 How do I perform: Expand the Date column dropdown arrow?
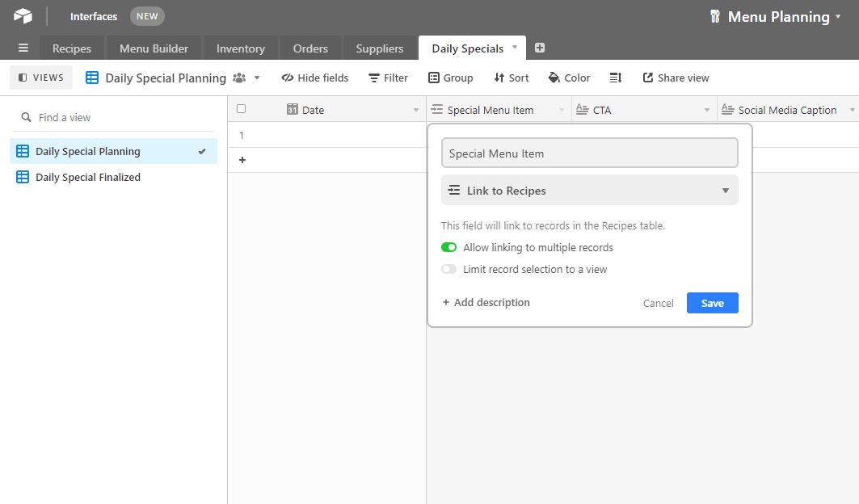coord(416,110)
